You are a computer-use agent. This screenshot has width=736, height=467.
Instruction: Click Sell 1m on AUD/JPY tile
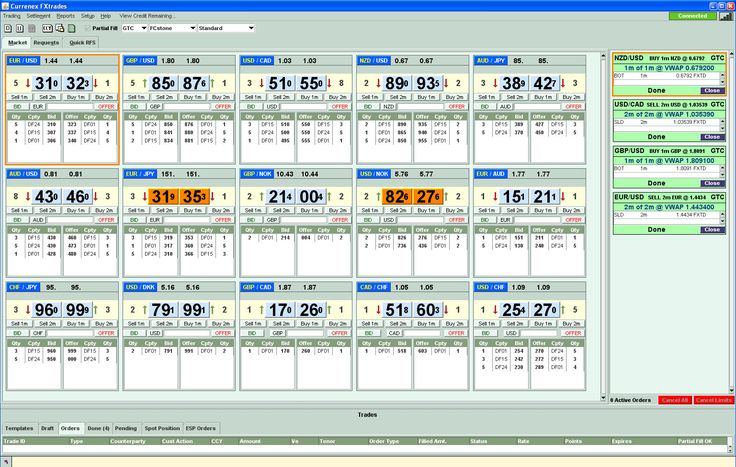[x=487, y=97]
